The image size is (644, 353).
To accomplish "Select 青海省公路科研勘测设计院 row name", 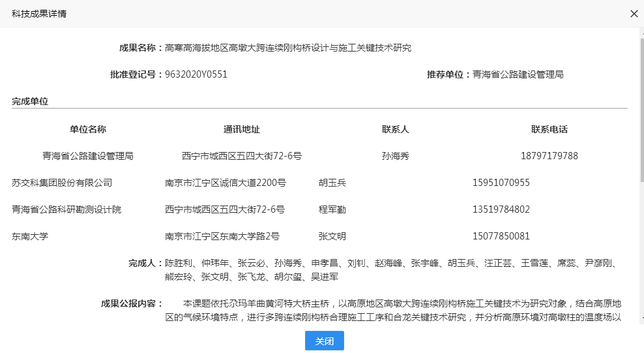I will click(x=66, y=209).
